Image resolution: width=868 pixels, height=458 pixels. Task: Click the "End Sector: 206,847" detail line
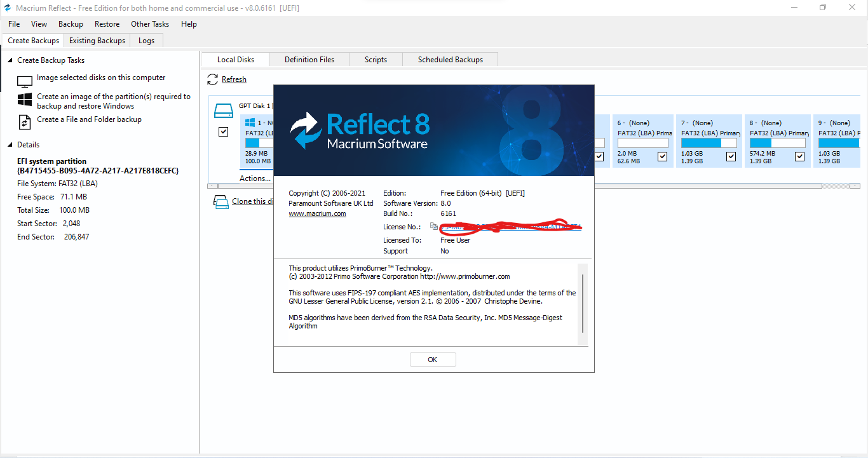pos(53,237)
